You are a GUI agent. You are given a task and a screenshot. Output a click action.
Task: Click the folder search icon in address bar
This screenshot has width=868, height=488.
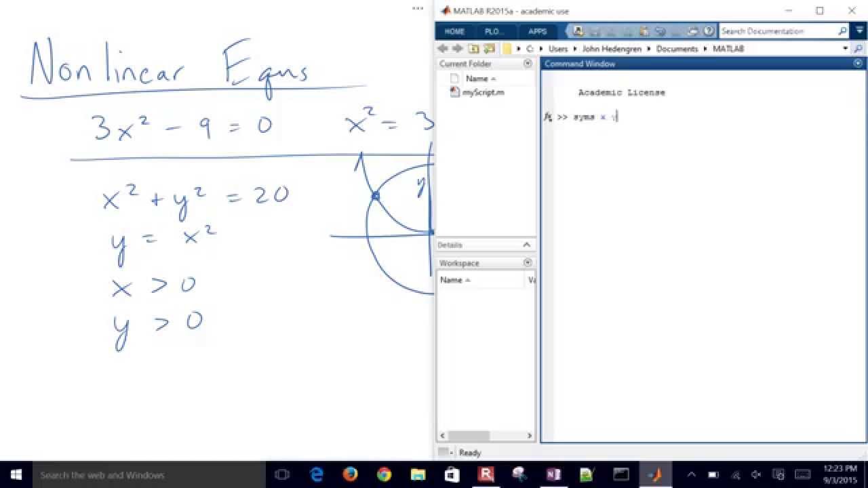pyautogui.click(x=859, y=49)
